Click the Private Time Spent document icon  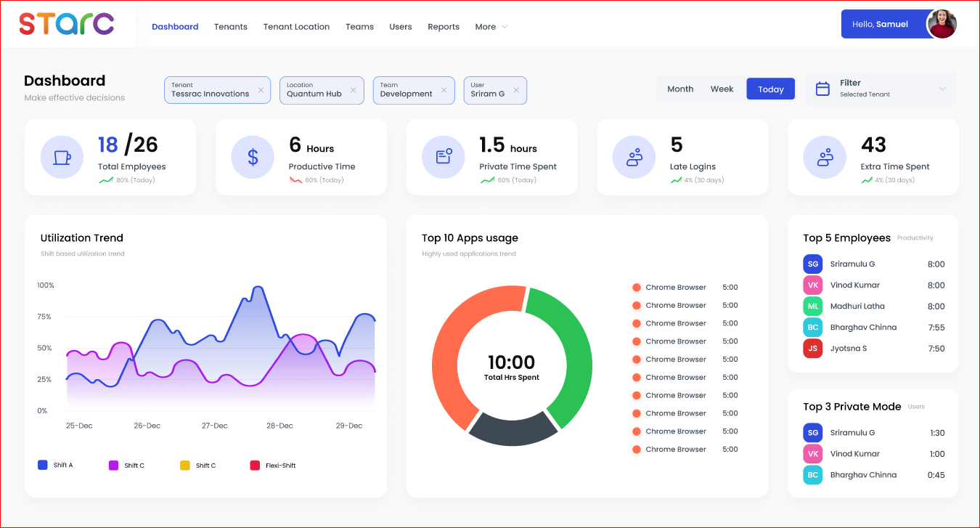pos(444,157)
